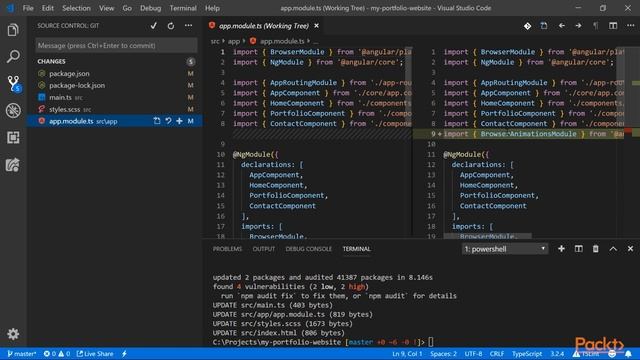This screenshot has height=360, width=640.
Task: Go to previous change arrow
Action: [562, 26]
